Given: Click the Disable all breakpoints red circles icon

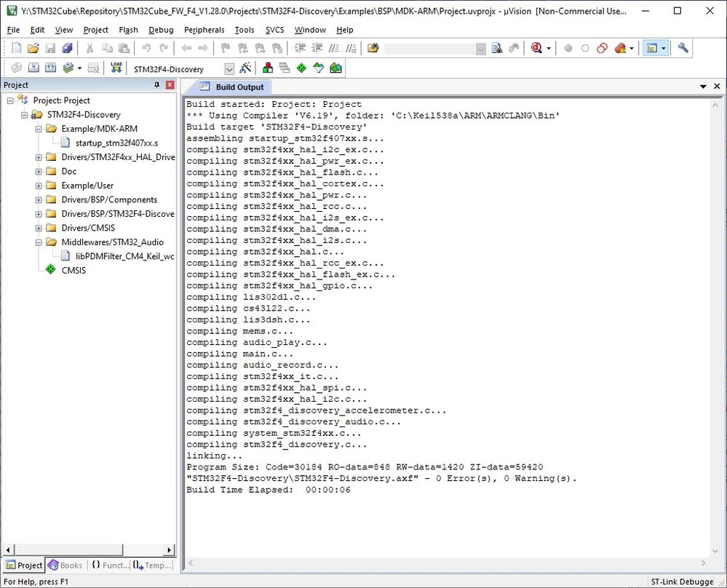Looking at the screenshot, I should tap(603, 48).
